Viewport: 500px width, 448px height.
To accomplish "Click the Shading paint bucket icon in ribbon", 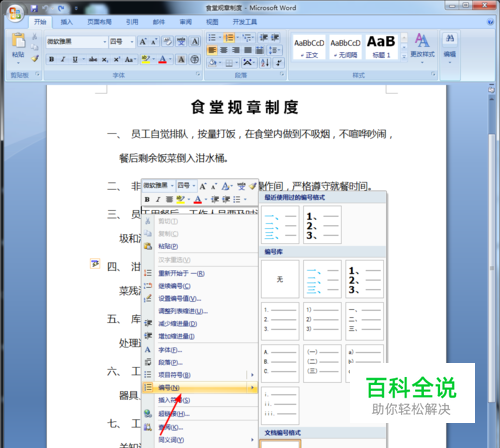I will (x=212, y=62).
